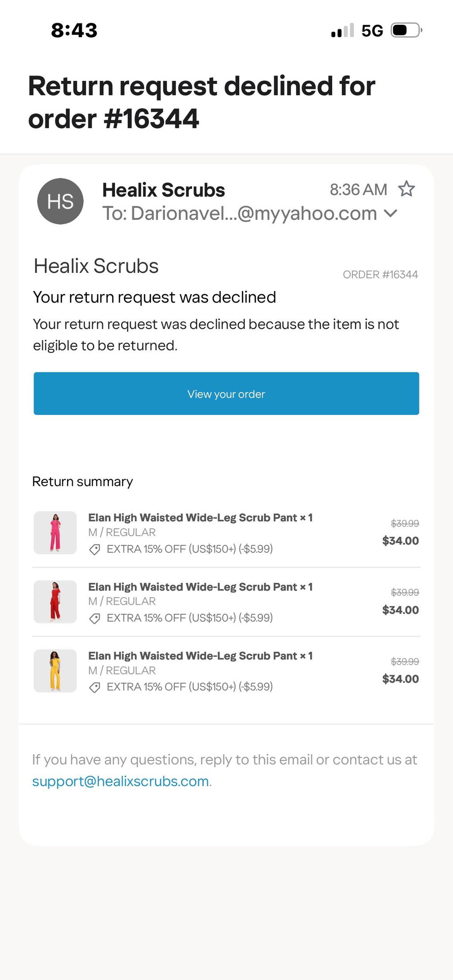Open yellow scrub pant thumbnail
The height and width of the screenshot is (980, 453).
pyautogui.click(x=55, y=671)
